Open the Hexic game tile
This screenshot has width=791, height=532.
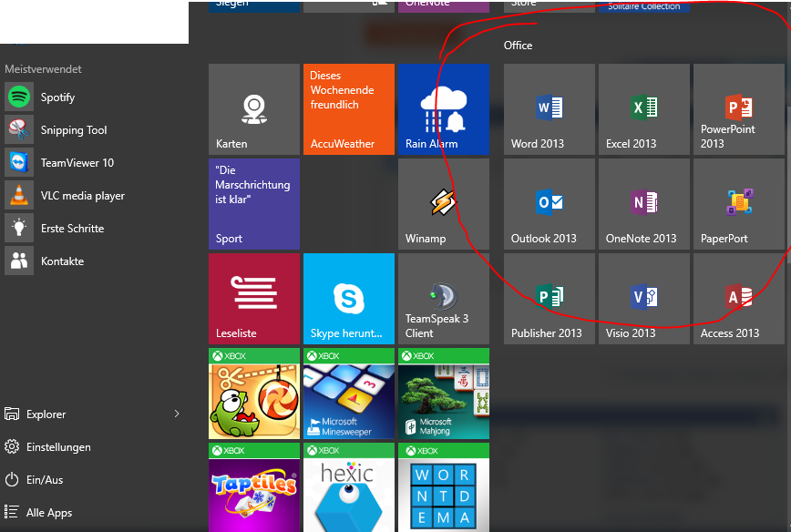pyautogui.click(x=349, y=487)
